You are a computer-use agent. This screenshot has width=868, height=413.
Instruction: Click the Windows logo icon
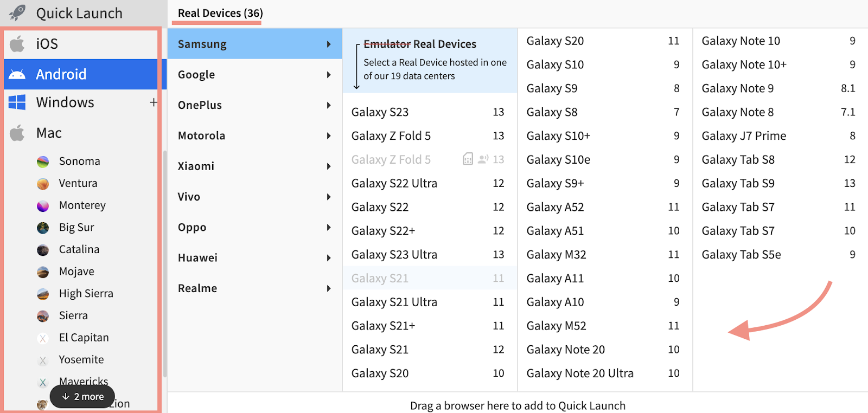17,102
